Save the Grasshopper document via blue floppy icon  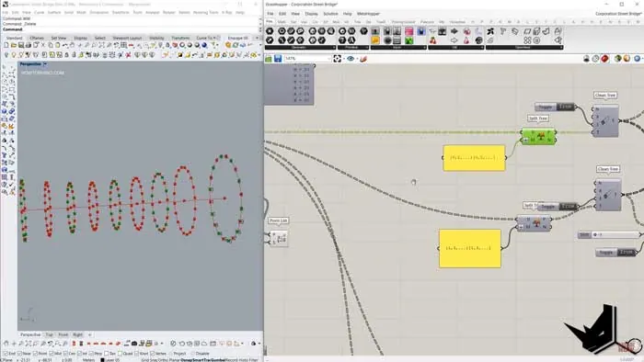(x=278, y=59)
